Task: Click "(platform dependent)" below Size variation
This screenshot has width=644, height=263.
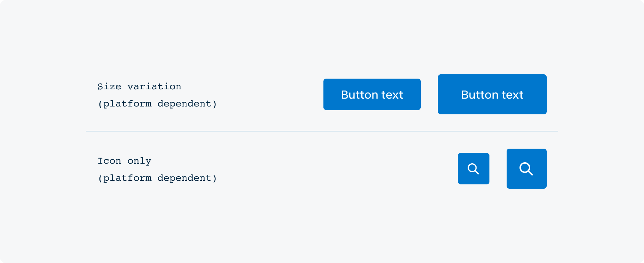Action: [x=157, y=104]
